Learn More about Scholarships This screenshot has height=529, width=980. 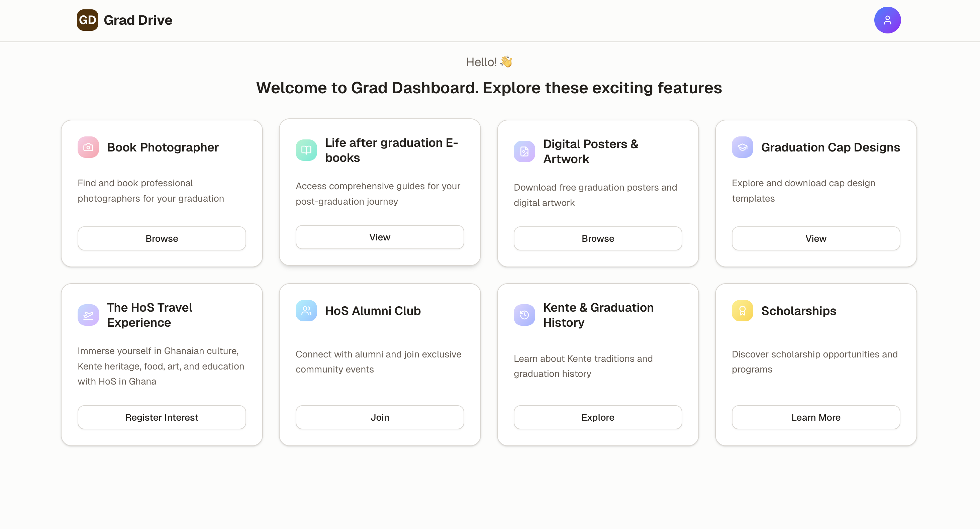pyautogui.click(x=815, y=417)
